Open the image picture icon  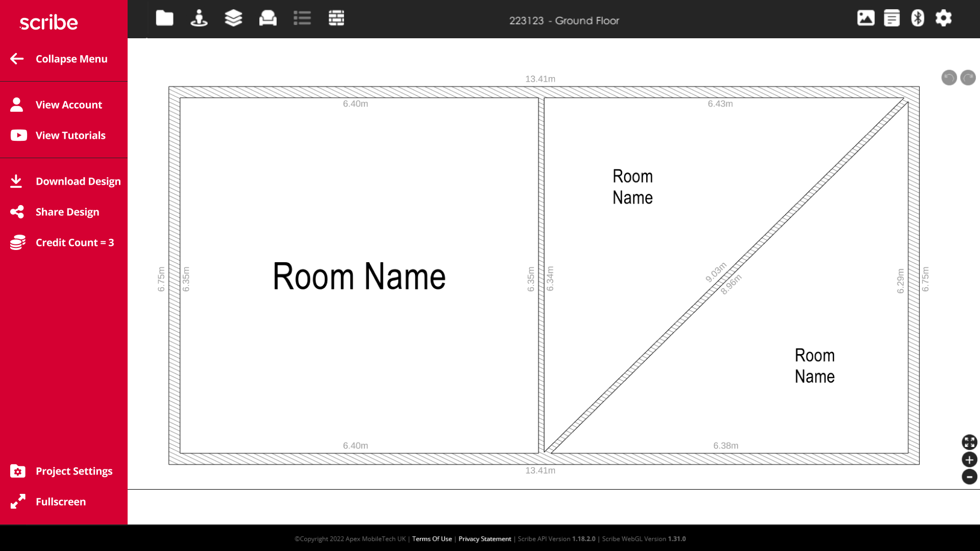(x=866, y=18)
